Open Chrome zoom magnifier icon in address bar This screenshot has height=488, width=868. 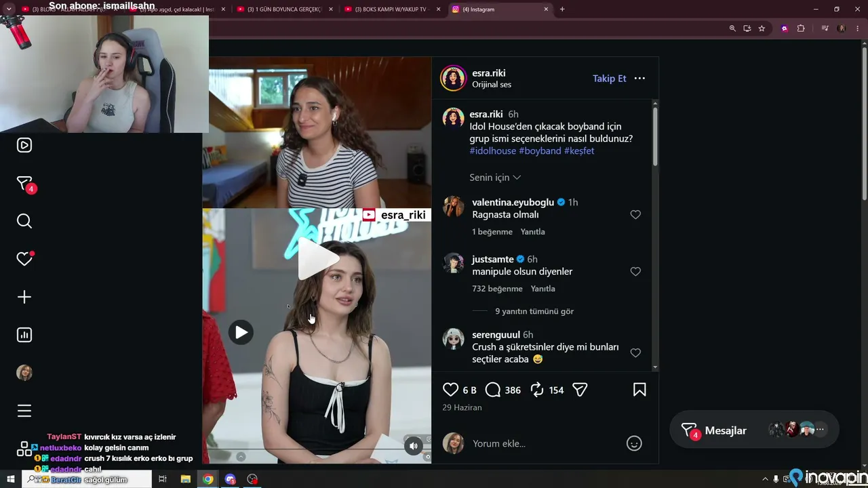pyautogui.click(x=732, y=28)
